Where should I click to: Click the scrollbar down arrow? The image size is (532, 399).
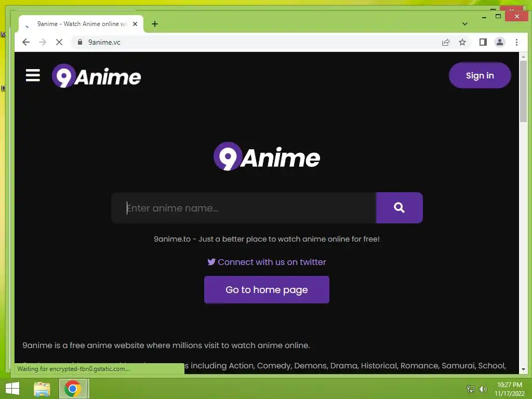coord(524,369)
